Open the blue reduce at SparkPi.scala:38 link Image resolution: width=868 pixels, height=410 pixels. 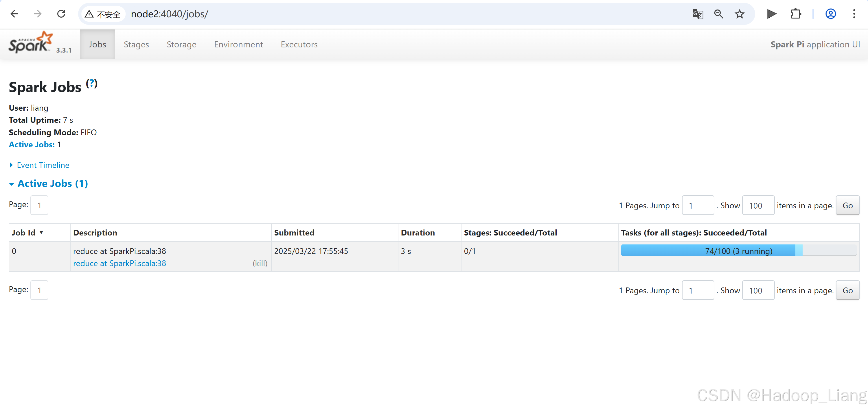tap(119, 263)
